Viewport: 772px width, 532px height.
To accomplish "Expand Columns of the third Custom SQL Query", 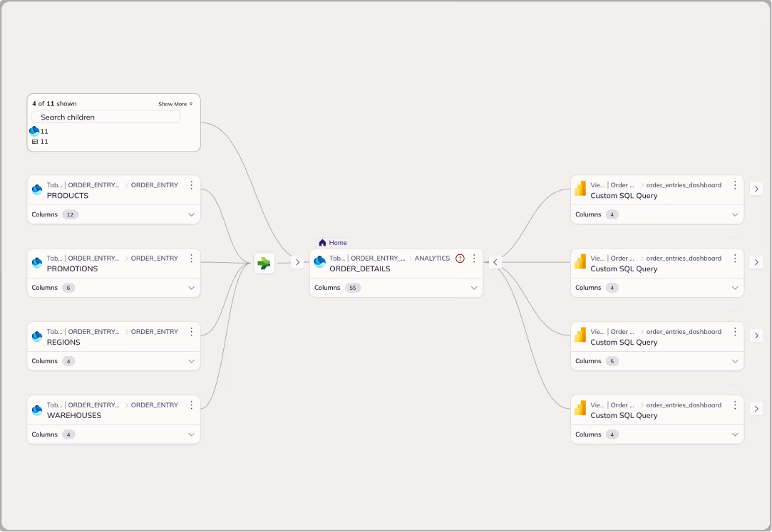I will (x=735, y=361).
